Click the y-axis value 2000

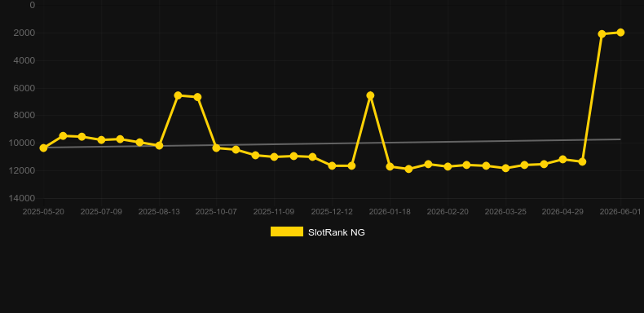[x=24, y=33]
